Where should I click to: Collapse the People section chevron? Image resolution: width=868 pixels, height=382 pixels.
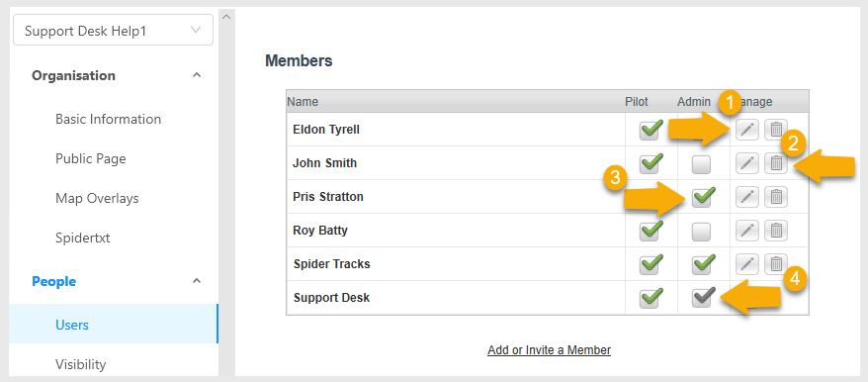[197, 281]
